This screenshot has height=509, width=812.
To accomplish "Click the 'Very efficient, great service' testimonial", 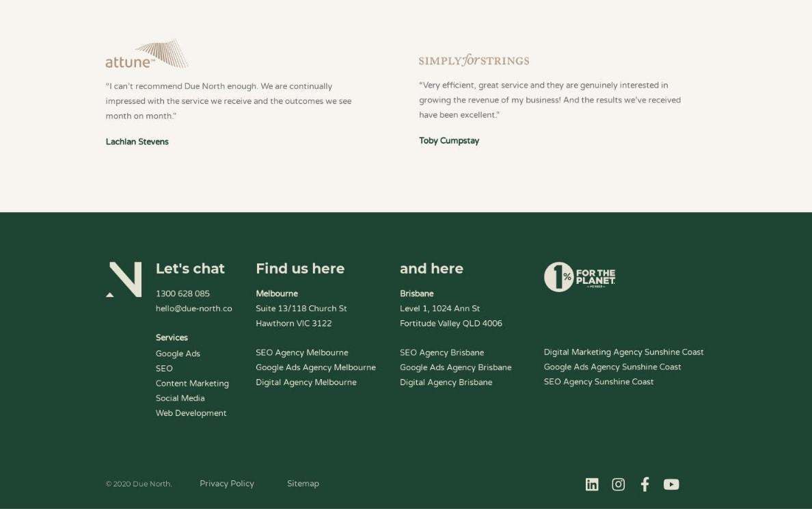I will click(x=550, y=100).
